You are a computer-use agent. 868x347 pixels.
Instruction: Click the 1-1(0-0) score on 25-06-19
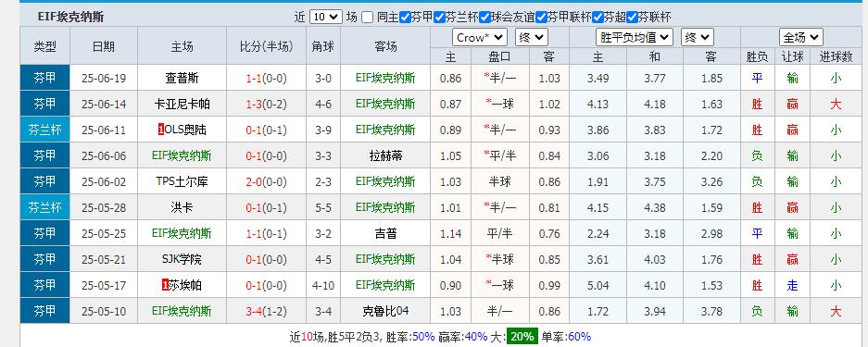click(266, 79)
